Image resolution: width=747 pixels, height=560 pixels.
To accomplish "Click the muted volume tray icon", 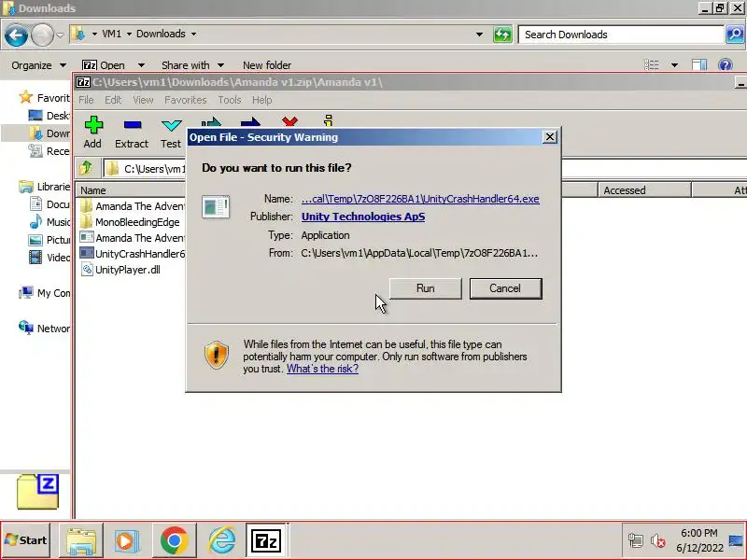I will pyautogui.click(x=658, y=540).
